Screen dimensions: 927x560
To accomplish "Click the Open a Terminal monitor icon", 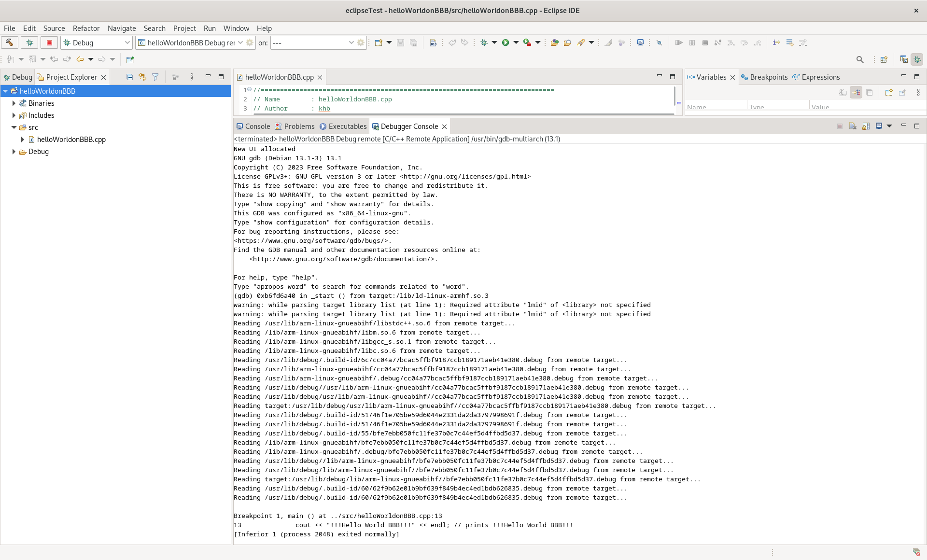I will (x=640, y=42).
